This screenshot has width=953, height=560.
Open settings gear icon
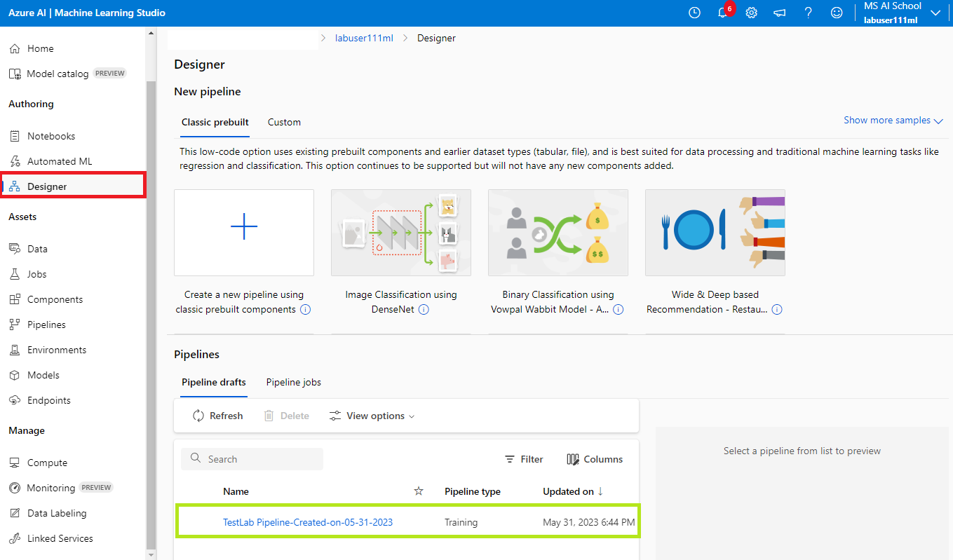pos(751,13)
